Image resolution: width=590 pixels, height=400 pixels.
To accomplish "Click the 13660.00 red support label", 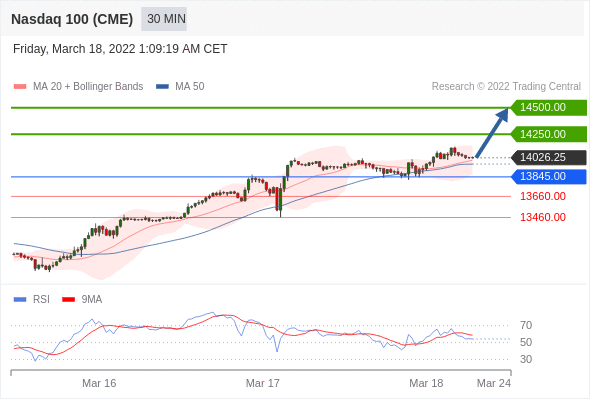I will click(x=543, y=196).
